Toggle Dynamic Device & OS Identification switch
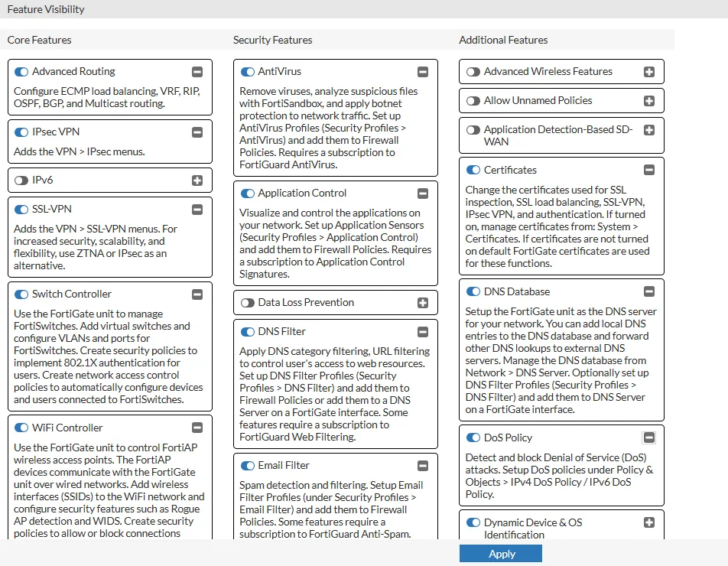Viewport: 728px width, 566px height. (x=473, y=523)
